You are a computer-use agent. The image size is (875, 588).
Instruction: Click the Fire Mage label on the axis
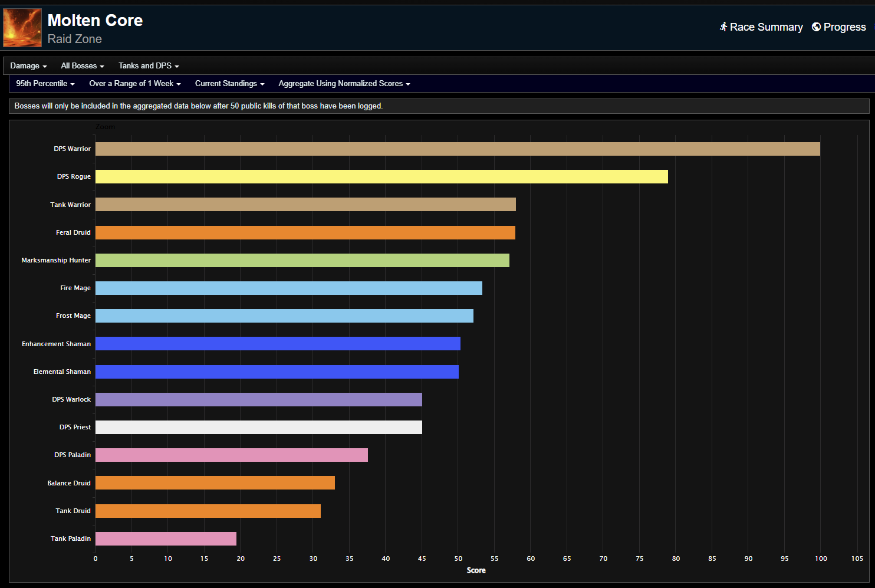75,288
